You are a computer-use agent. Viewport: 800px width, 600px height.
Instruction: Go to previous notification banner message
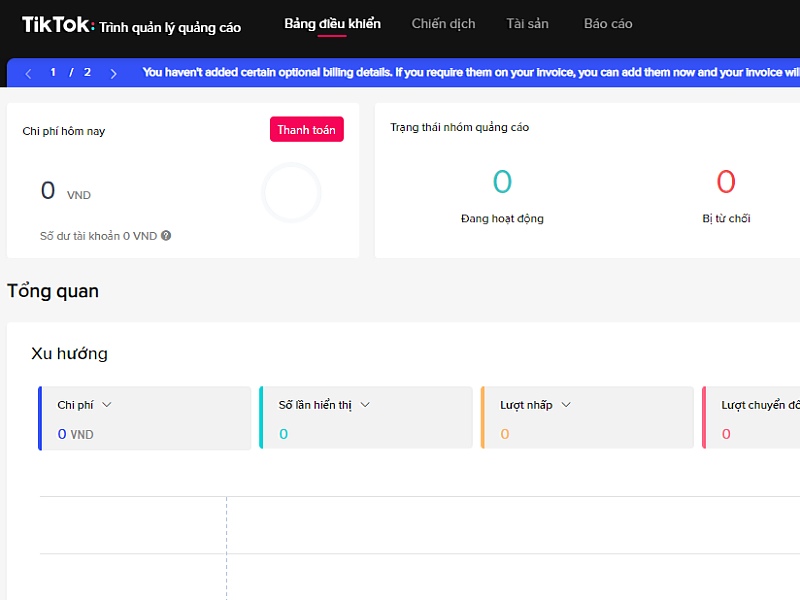point(29,73)
